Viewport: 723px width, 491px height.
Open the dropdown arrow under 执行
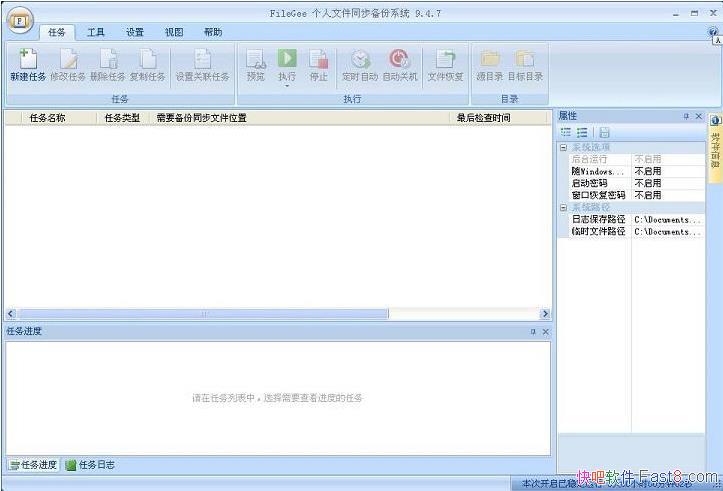pos(287,86)
